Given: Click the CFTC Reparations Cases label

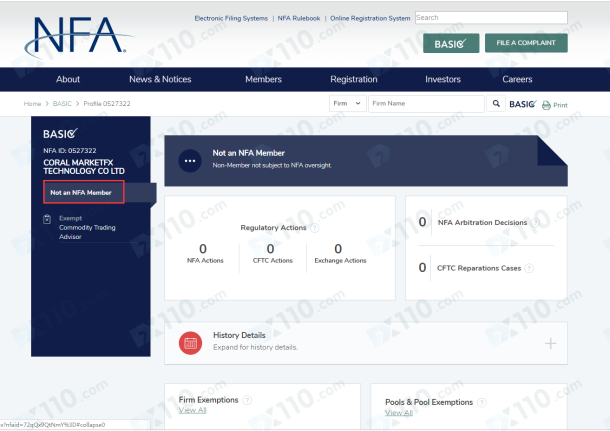Looking at the screenshot, I should pos(479,268).
